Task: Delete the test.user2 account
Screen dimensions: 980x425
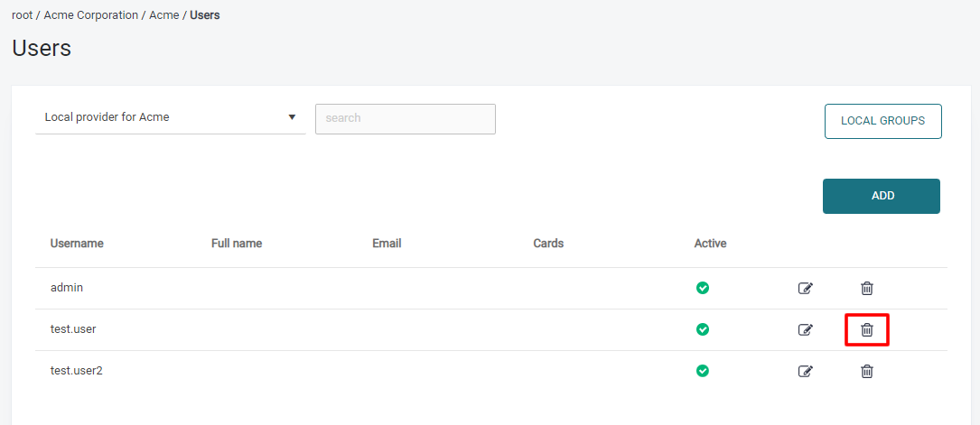Action: tap(866, 371)
